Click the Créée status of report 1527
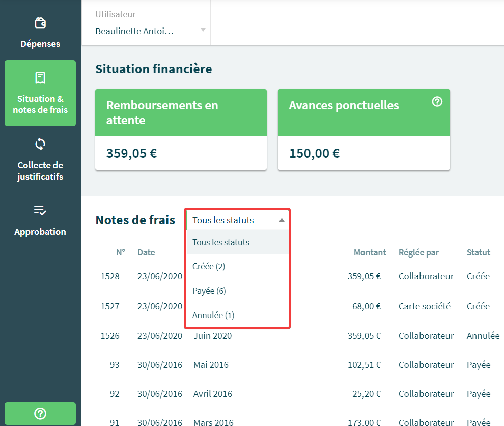The image size is (504, 426). point(478,306)
